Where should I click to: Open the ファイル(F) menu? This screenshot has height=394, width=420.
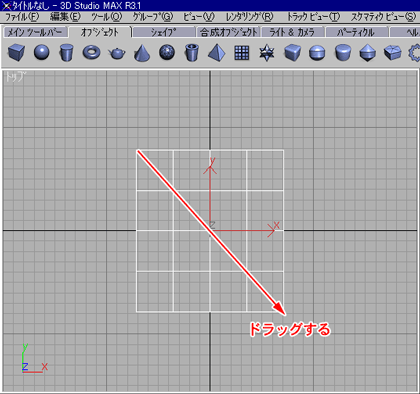[22, 17]
